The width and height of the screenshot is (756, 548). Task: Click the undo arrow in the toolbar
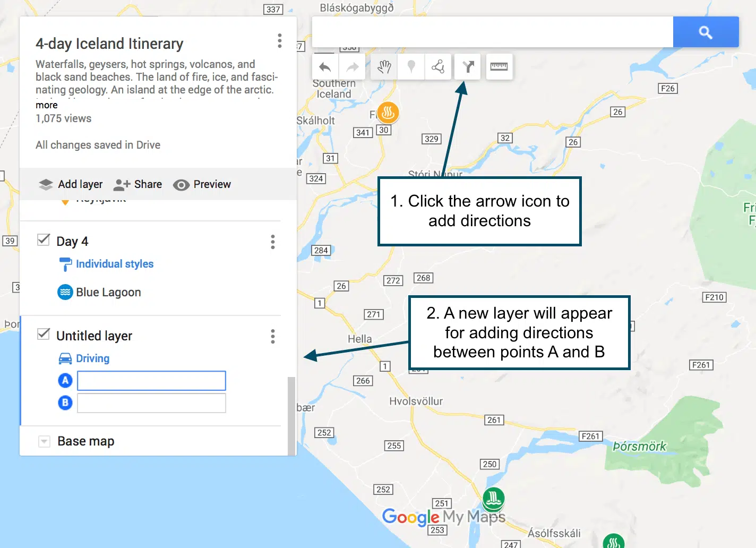(x=325, y=67)
